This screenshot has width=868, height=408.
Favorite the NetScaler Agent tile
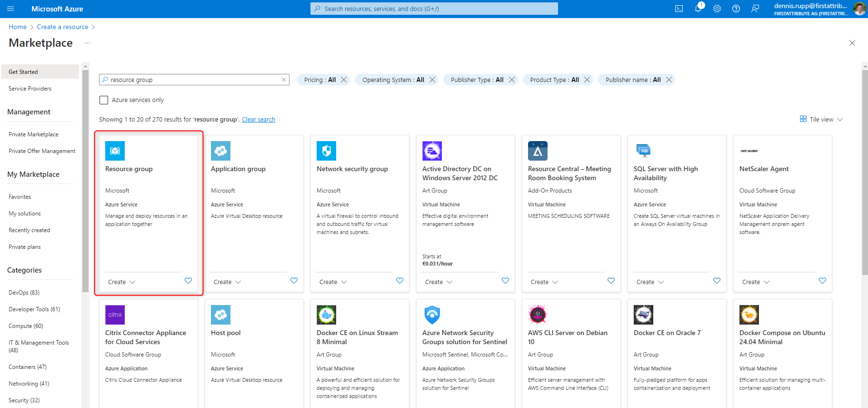[x=822, y=281]
